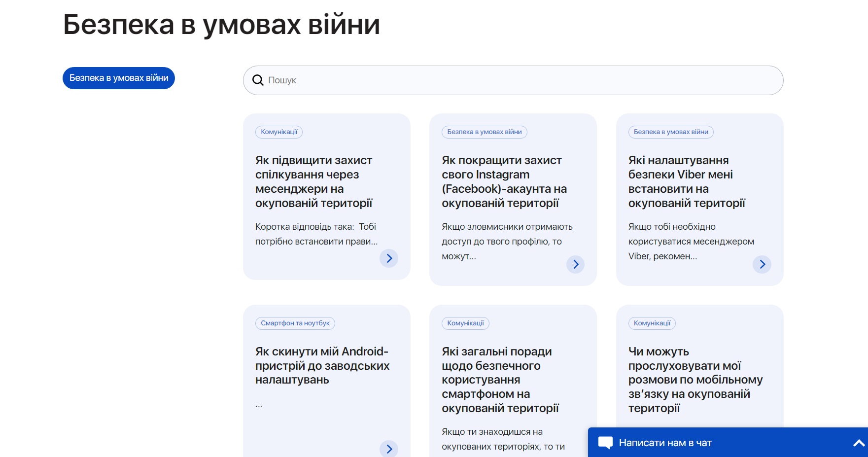Select the Комунікації tag on the first card
Image resolution: width=868 pixels, height=457 pixels.
[x=279, y=132]
